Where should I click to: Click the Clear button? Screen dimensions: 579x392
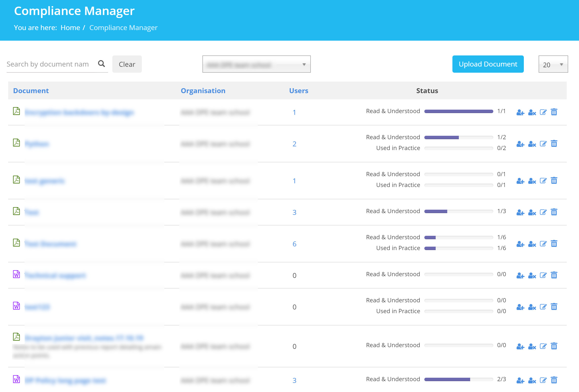127,64
